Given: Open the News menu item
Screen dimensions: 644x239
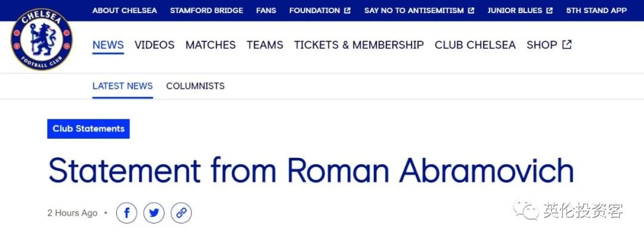Looking at the screenshot, I should (x=108, y=45).
